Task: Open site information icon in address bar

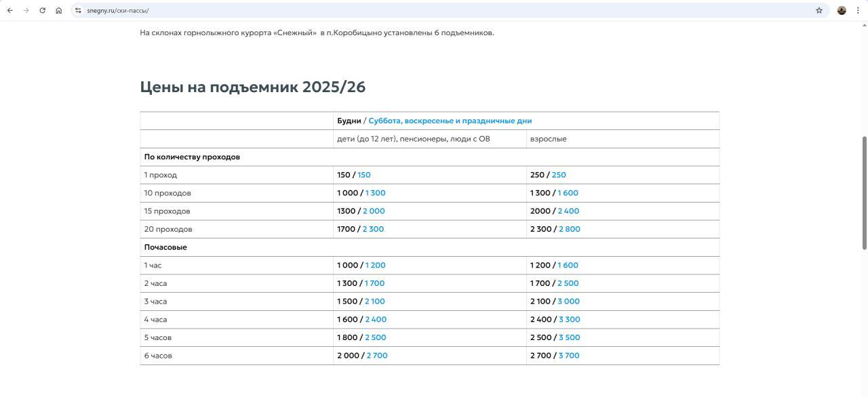Action: (78, 10)
